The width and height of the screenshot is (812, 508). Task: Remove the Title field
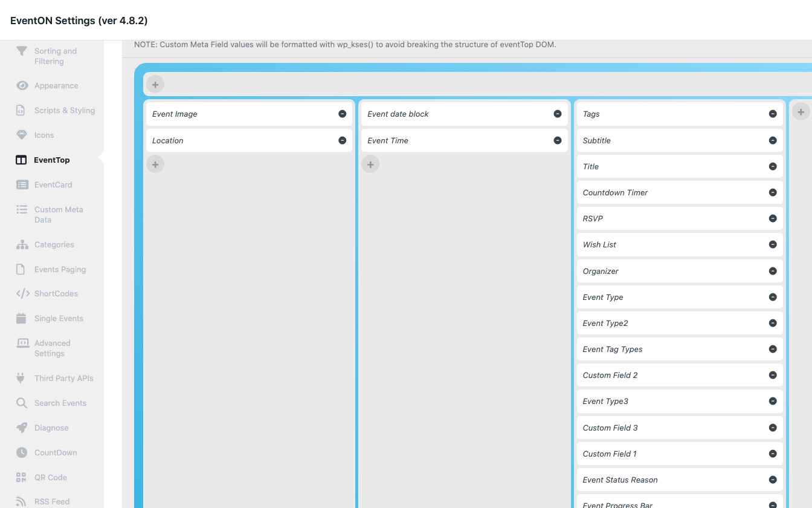(x=773, y=166)
